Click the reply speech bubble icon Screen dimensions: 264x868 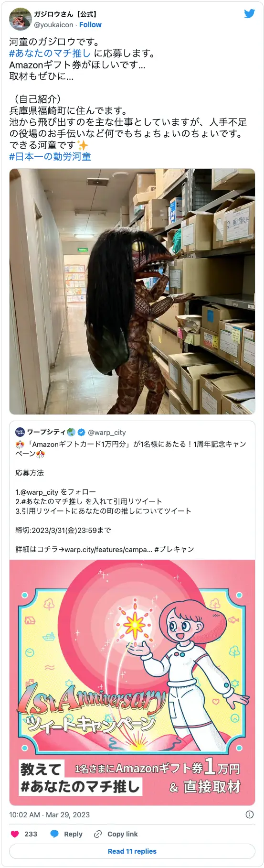coord(54,834)
